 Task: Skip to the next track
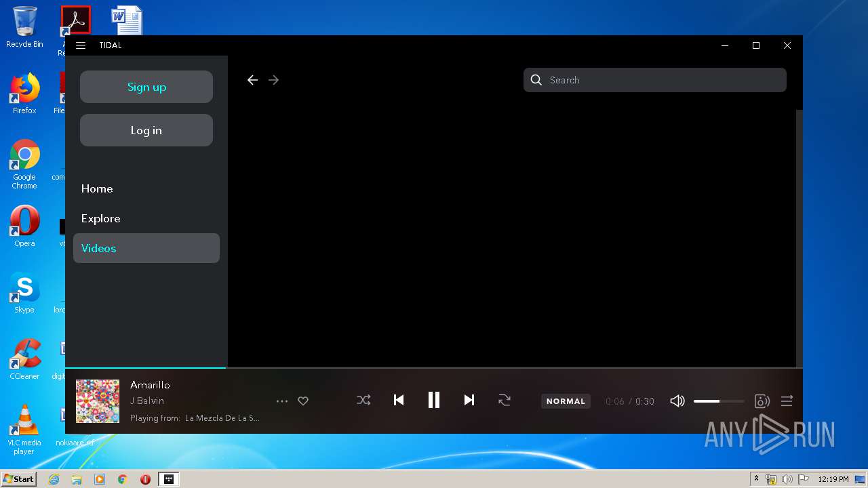point(469,401)
